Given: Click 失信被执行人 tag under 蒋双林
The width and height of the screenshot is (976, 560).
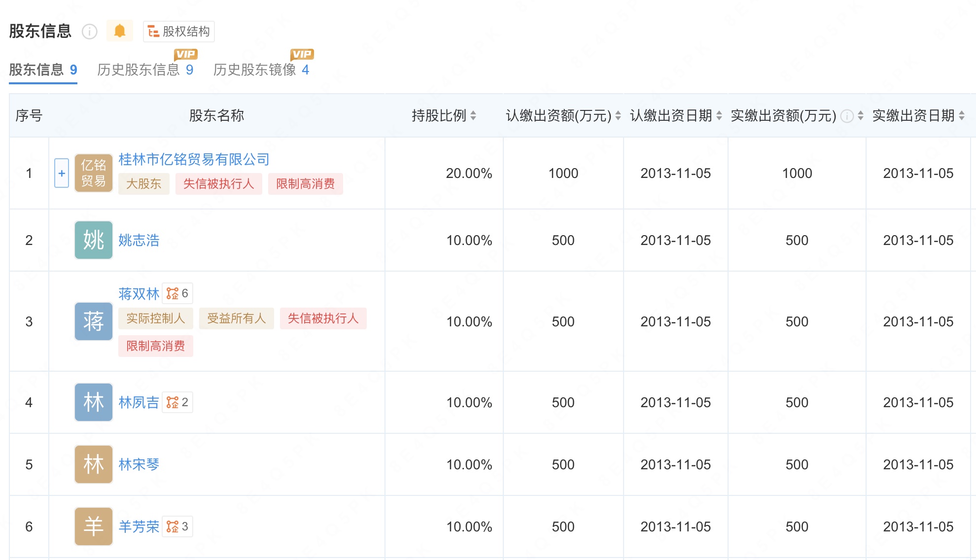Looking at the screenshot, I should [x=323, y=318].
